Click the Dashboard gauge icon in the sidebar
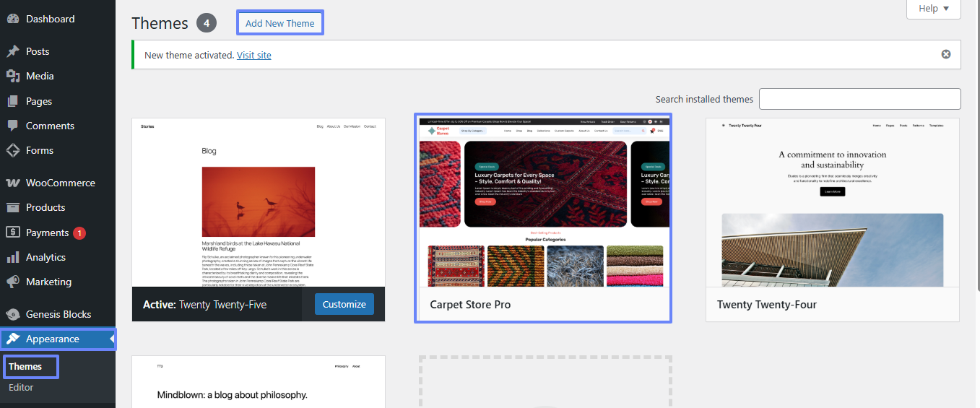 12,19
